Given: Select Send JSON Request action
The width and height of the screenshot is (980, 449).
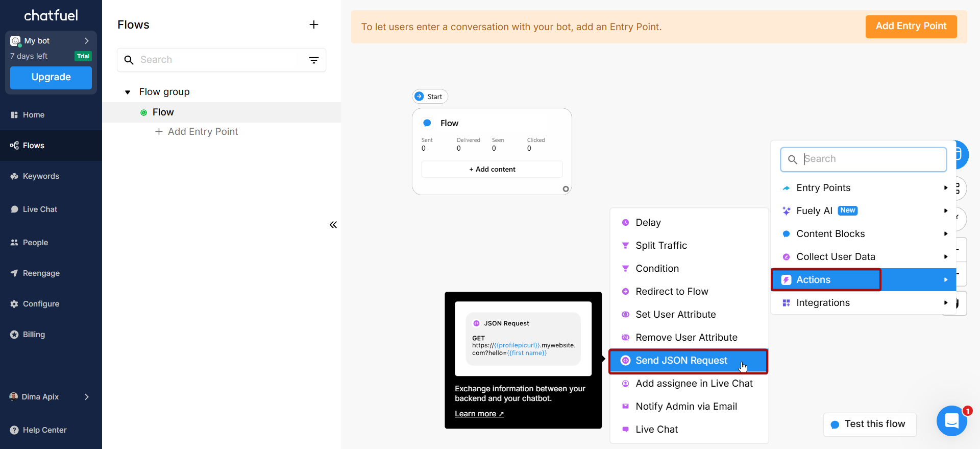Looking at the screenshot, I should tap(689, 361).
